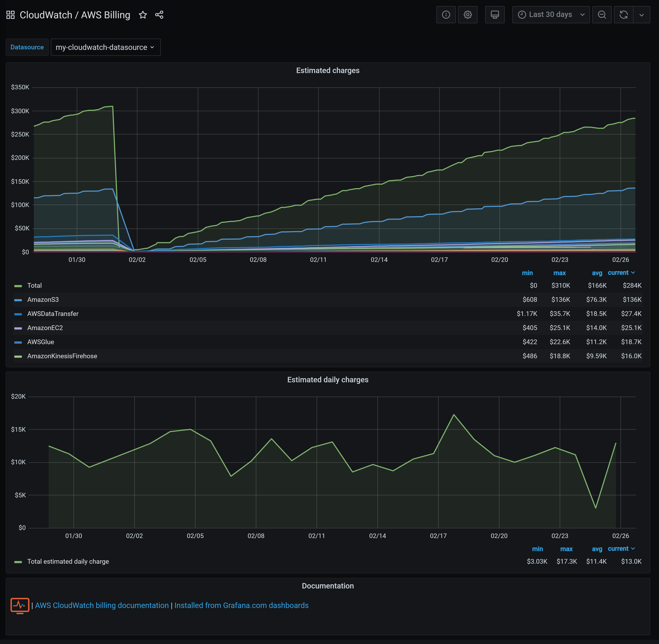Open AWS CloudWatch billing documentation link
The image size is (659, 644).
click(x=102, y=605)
